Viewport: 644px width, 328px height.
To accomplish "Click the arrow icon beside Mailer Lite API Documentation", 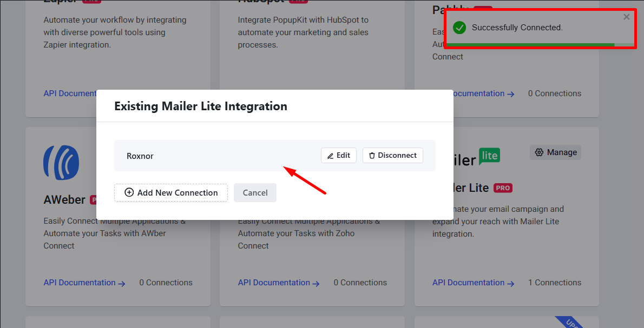I will [511, 283].
